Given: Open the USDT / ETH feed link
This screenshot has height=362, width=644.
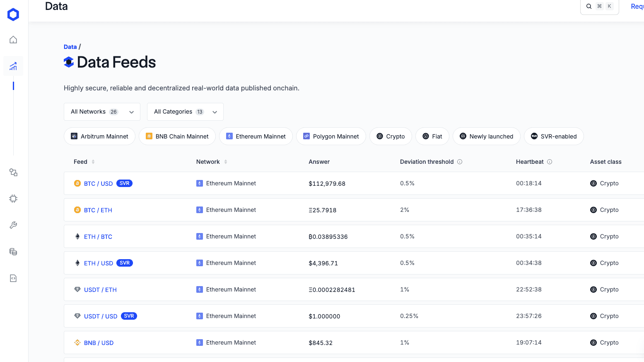Looking at the screenshot, I should (x=100, y=290).
